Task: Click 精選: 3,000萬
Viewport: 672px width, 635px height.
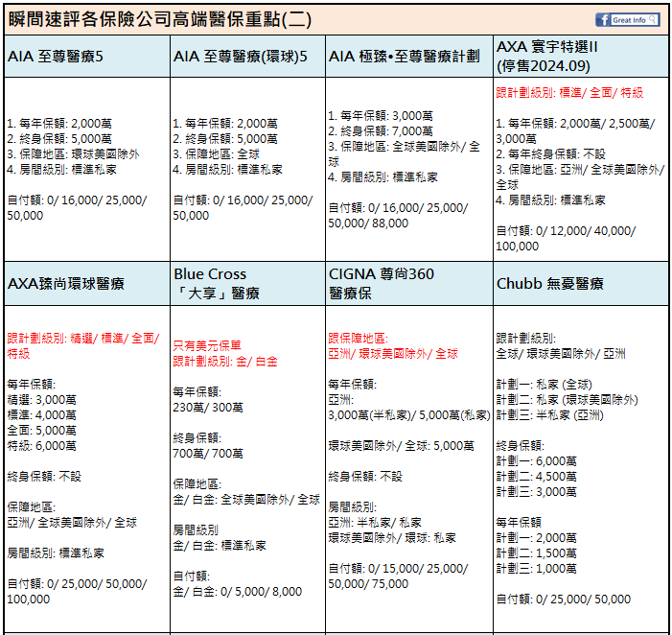Action: click(x=41, y=400)
